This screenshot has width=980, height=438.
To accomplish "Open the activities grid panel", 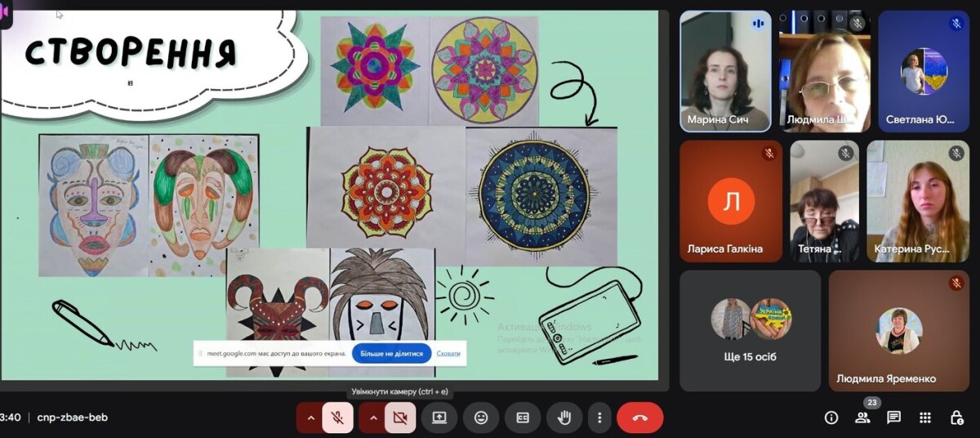I will [924, 418].
